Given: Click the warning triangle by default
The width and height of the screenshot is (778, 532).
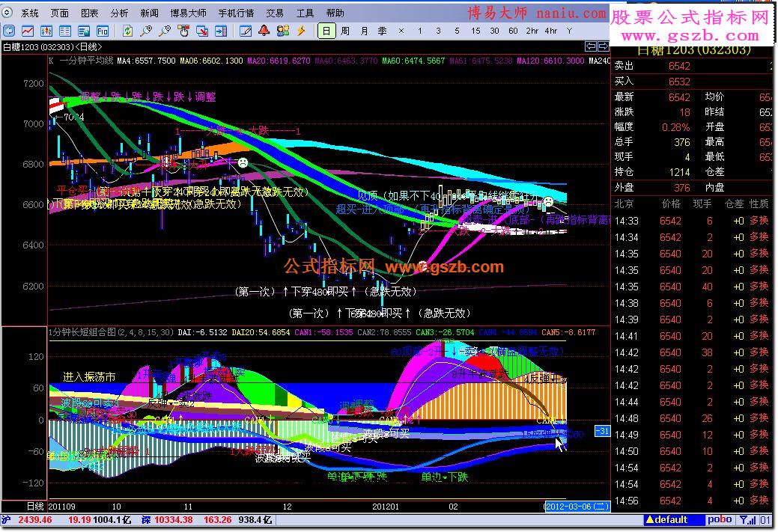Looking at the screenshot, I should tap(649, 520).
